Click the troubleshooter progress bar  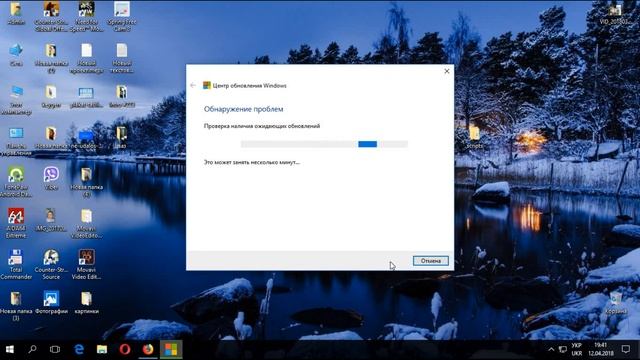tap(324, 144)
